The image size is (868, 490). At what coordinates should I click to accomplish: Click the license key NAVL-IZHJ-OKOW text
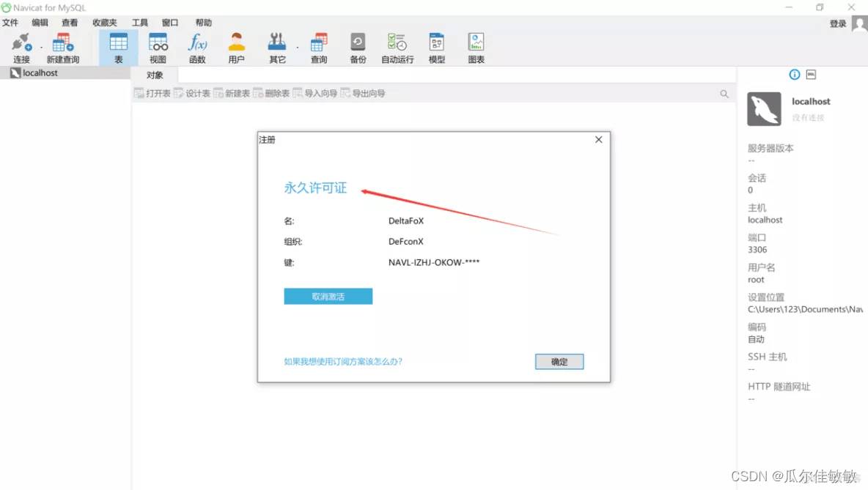[434, 263]
